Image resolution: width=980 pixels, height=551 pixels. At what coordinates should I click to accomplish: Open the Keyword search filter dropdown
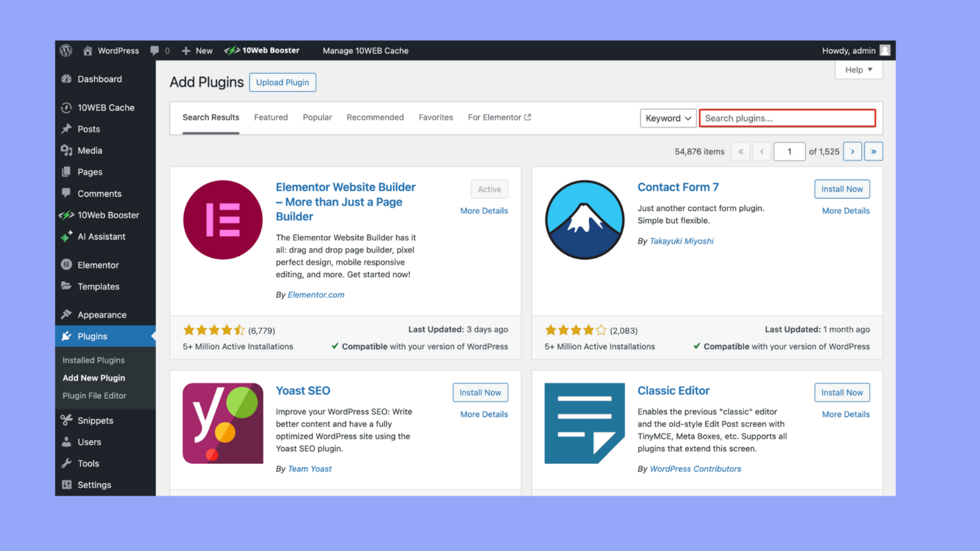(x=668, y=118)
